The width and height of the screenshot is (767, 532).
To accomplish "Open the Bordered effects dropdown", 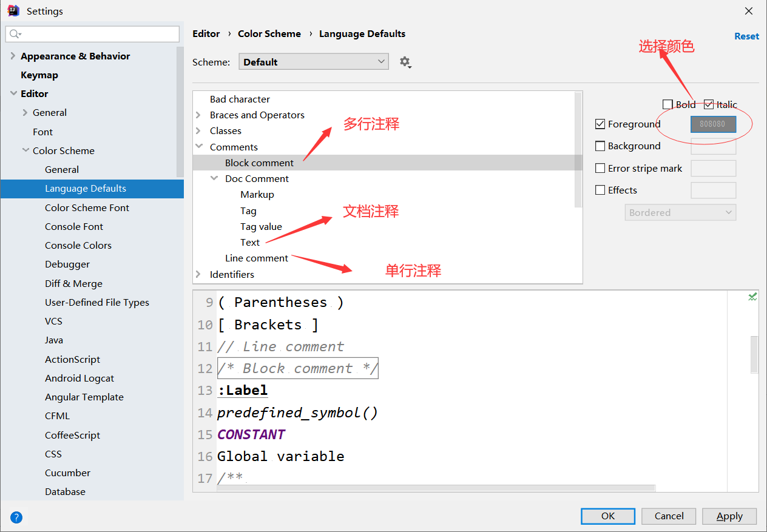I will [x=680, y=212].
